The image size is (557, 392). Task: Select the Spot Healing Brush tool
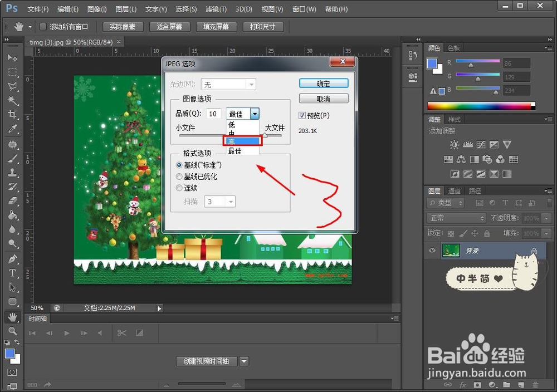12,145
